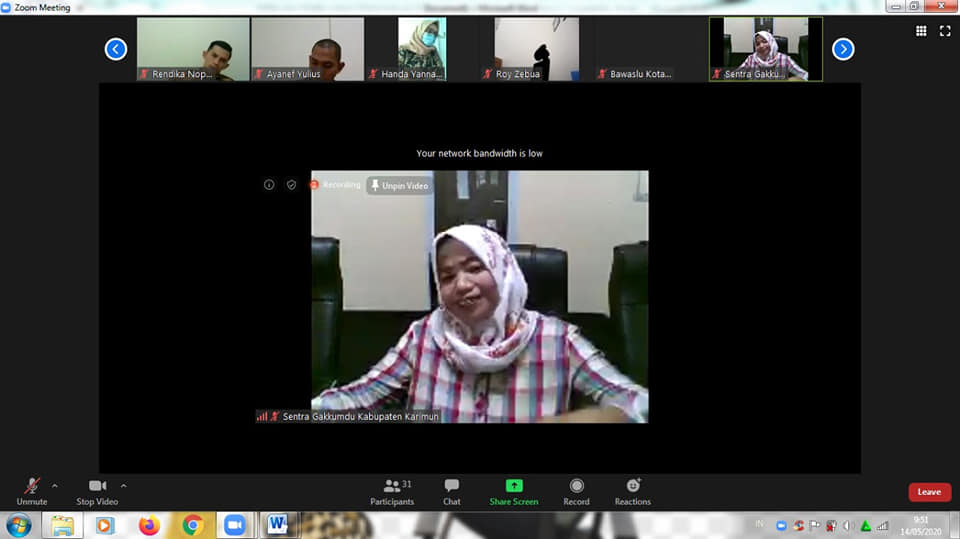Open encryption shield icon
Screen dimensions: 960x539
click(x=291, y=184)
